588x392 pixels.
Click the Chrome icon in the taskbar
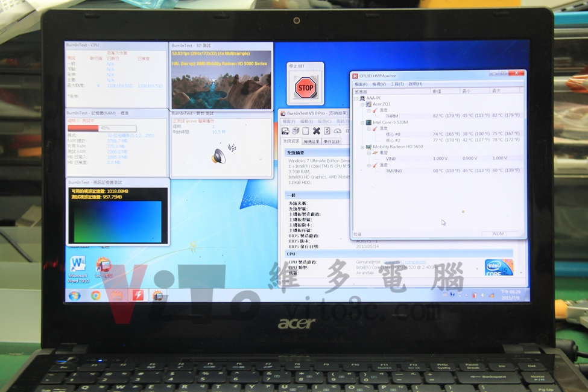click(96, 296)
